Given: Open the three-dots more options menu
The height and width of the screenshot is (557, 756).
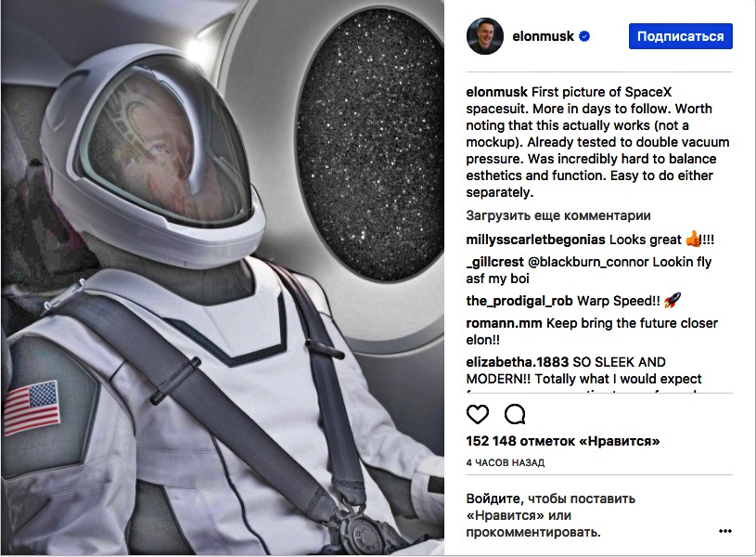Looking at the screenshot, I should 724,531.
